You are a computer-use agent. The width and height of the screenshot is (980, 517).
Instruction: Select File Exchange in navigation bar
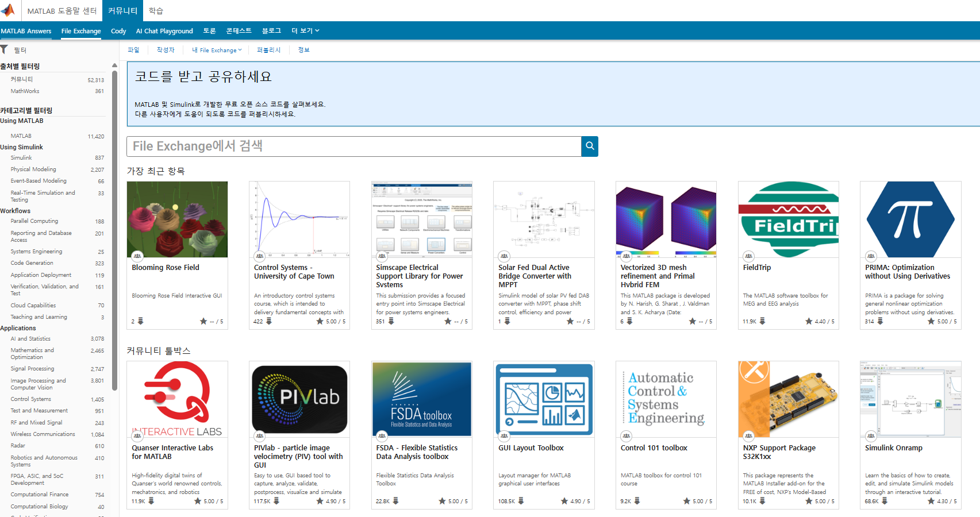[x=81, y=31]
